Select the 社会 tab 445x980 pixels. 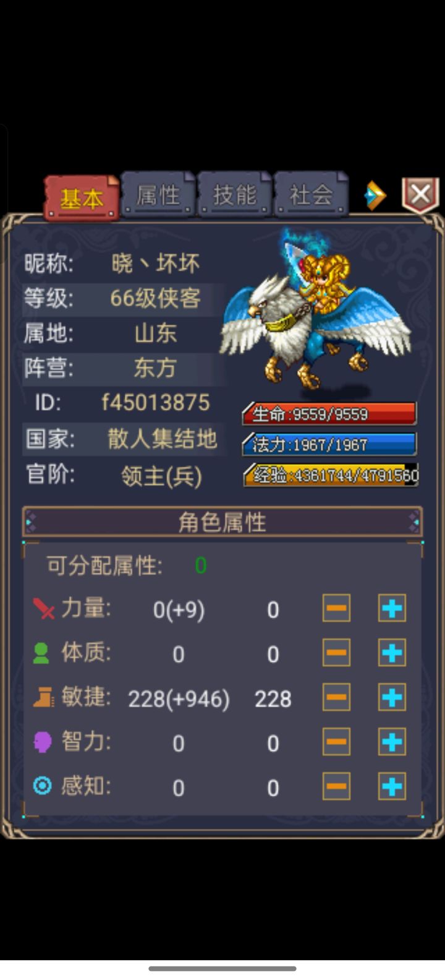311,195
